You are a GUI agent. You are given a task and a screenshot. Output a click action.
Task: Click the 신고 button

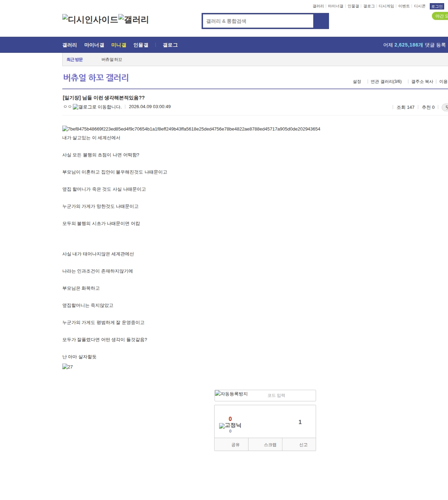tap(299, 445)
